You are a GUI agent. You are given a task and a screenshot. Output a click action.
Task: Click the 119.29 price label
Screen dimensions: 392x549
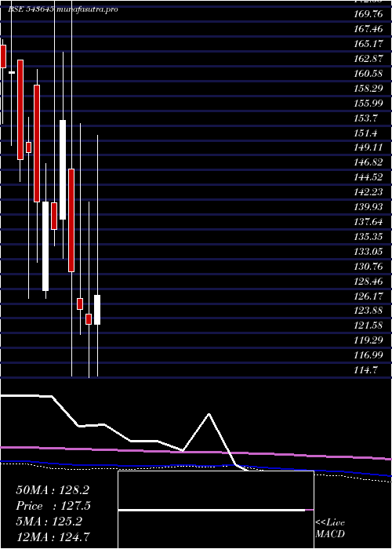pyautogui.click(x=368, y=340)
